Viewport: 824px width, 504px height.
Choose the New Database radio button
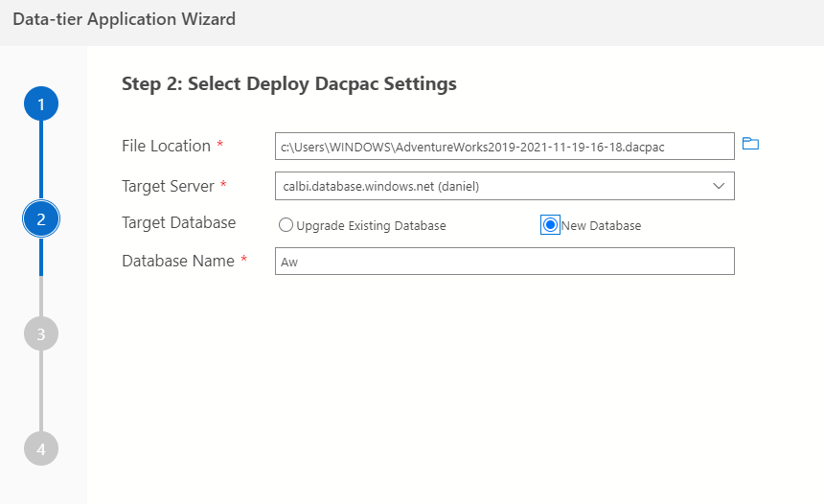[x=550, y=225]
